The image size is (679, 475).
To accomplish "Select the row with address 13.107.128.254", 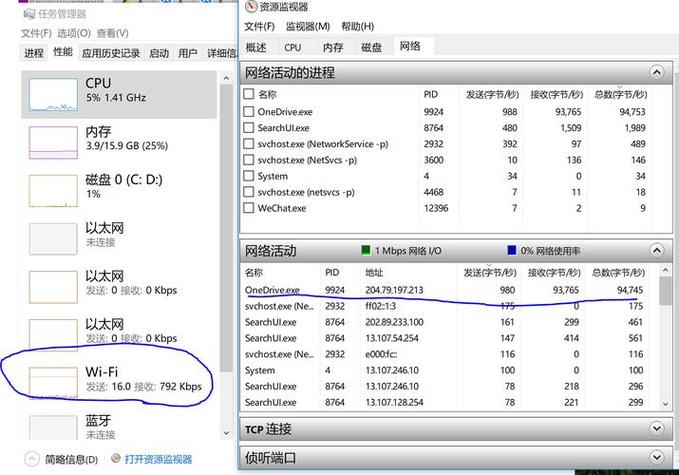I will pos(444,402).
